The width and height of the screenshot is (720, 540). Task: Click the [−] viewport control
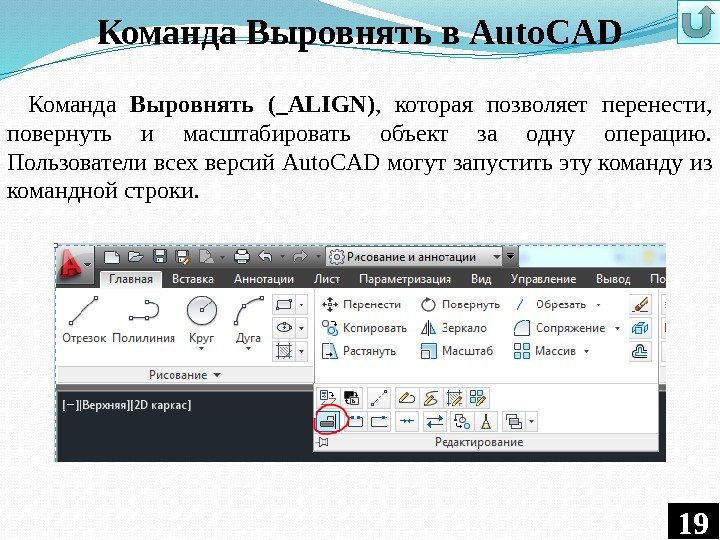(x=71, y=405)
